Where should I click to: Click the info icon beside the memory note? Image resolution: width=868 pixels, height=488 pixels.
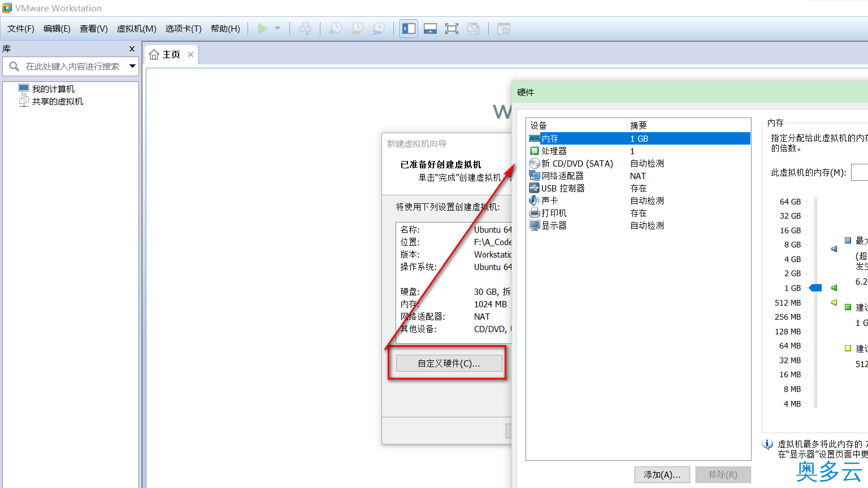(767, 445)
